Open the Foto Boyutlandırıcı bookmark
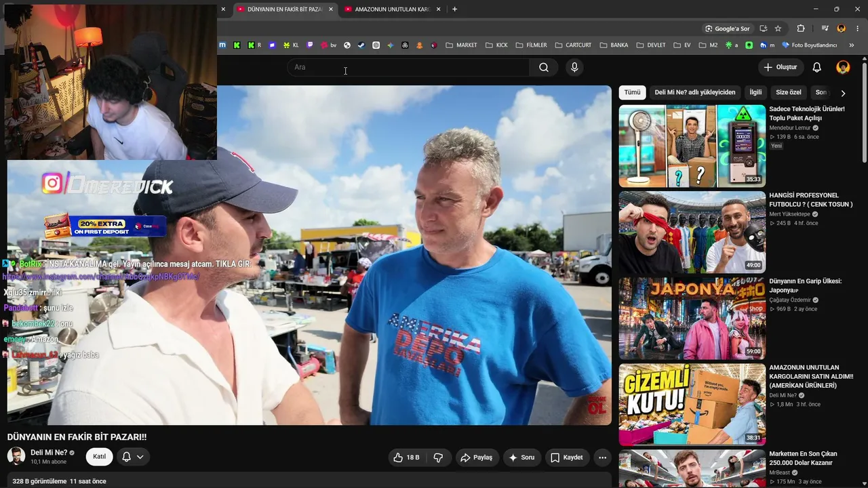Image resolution: width=868 pixels, height=488 pixels. point(809,45)
